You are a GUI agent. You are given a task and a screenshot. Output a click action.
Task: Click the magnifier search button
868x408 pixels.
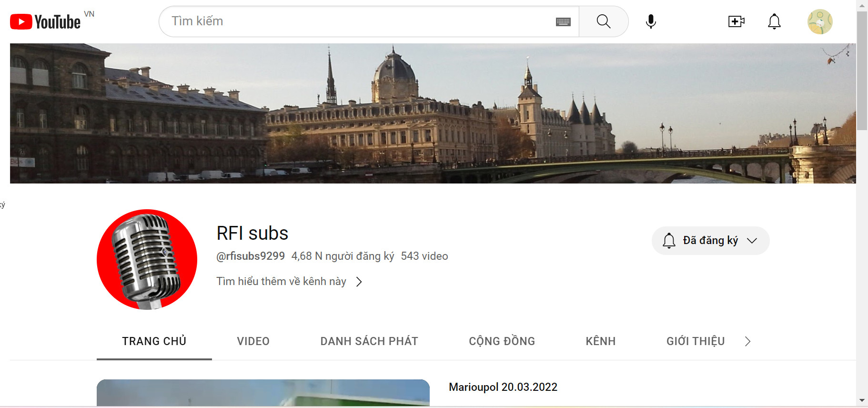coord(604,21)
